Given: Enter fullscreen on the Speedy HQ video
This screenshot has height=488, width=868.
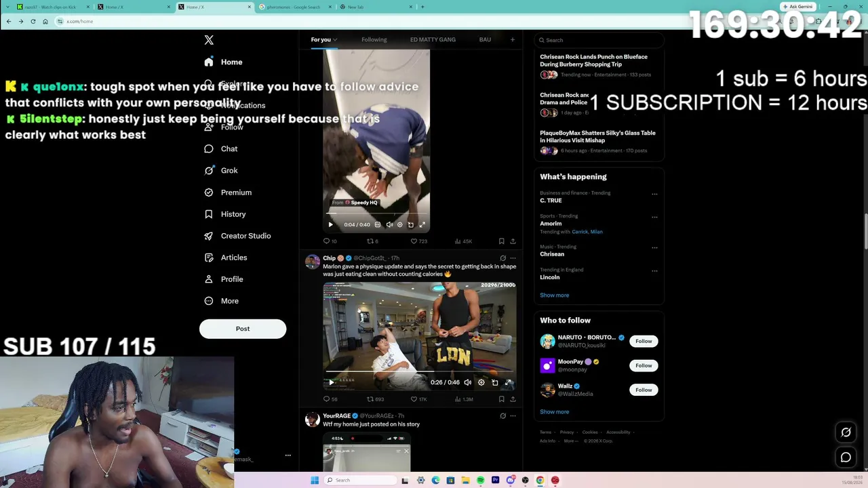Looking at the screenshot, I should (x=422, y=224).
